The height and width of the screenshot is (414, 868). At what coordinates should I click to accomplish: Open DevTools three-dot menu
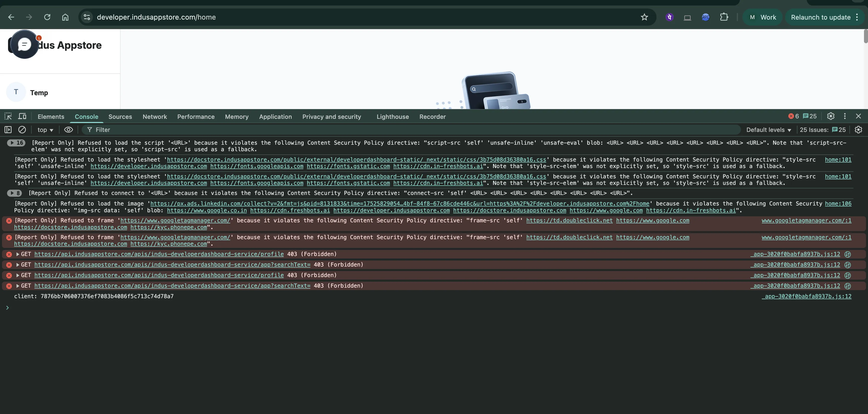[845, 116]
